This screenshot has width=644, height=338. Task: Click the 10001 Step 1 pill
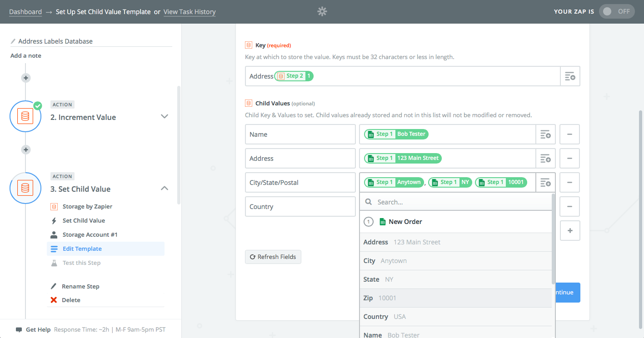pyautogui.click(x=501, y=182)
